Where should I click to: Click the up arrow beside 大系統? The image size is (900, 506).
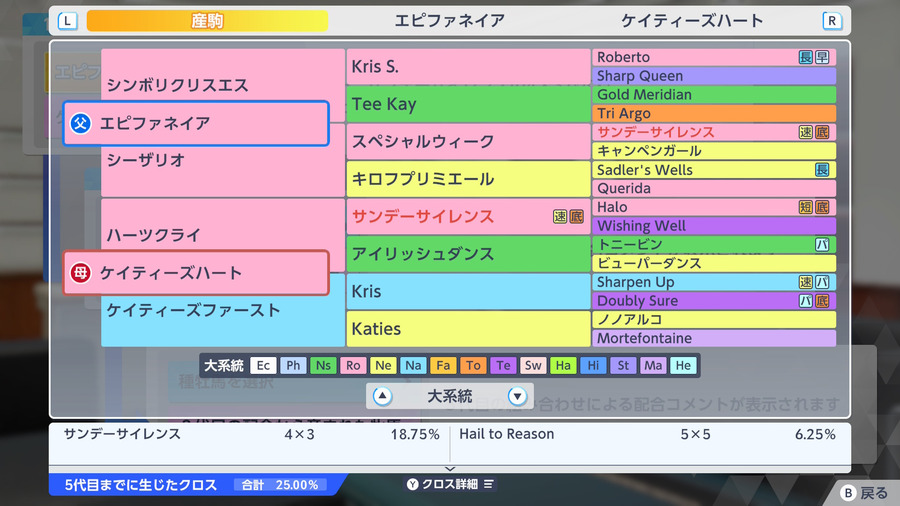[382, 396]
